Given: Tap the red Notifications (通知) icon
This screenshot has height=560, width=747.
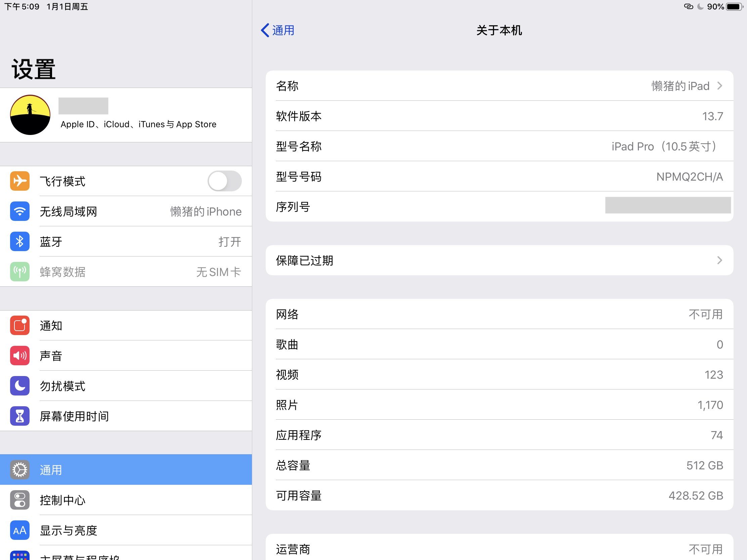Looking at the screenshot, I should coord(19,325).
